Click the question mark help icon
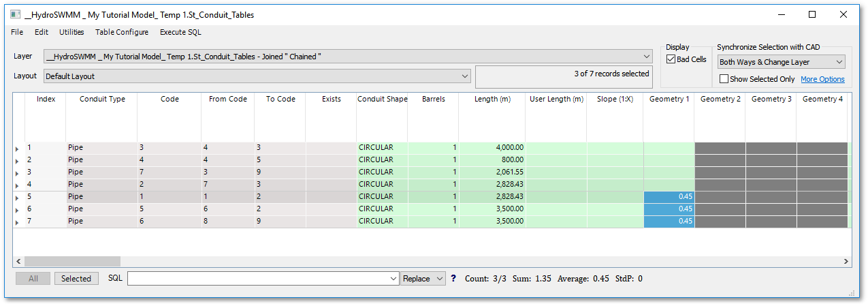Image resolution: width=868 pixels, height=306 pixels. [x=453, y=279]
